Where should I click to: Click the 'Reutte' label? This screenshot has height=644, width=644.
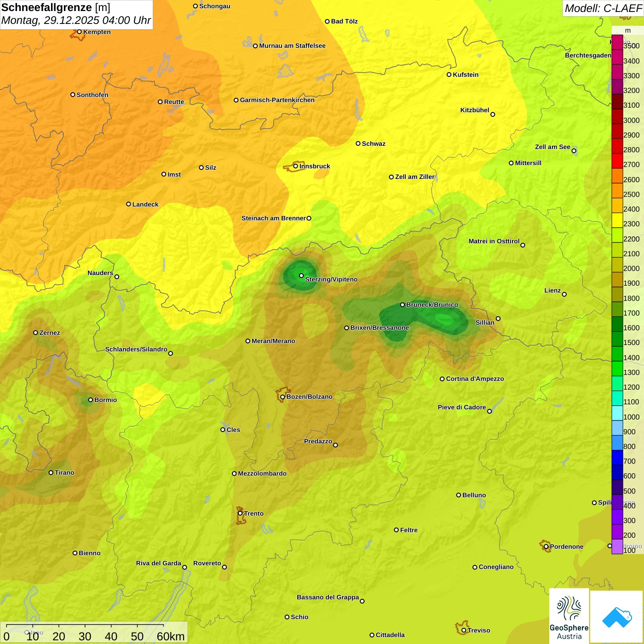(174, 102)
